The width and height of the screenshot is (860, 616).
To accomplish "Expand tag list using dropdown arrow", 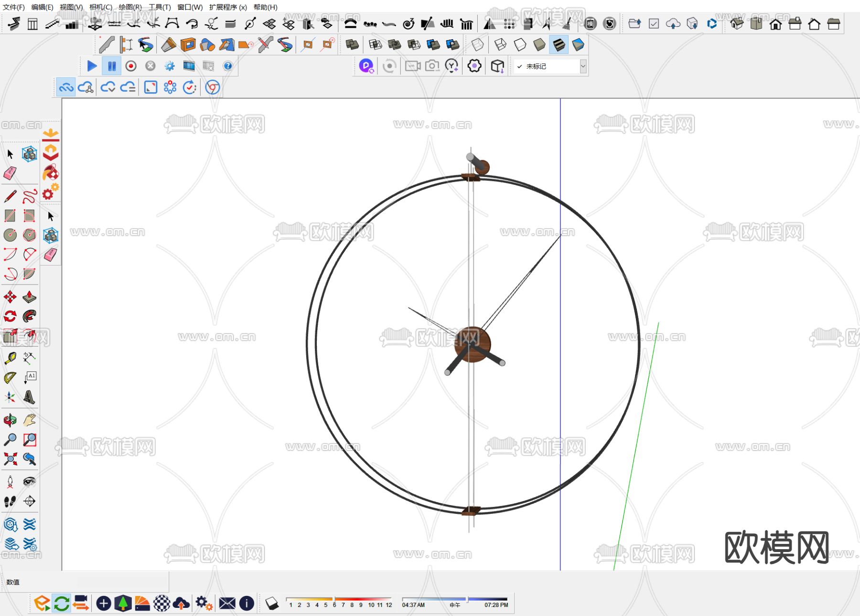I will (583, 66).
